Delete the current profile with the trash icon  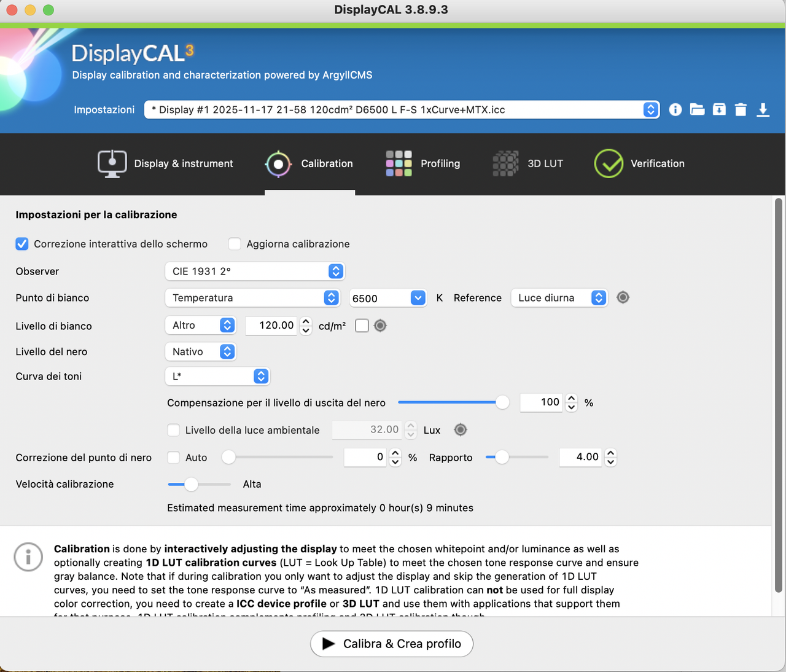click(741, 109)
